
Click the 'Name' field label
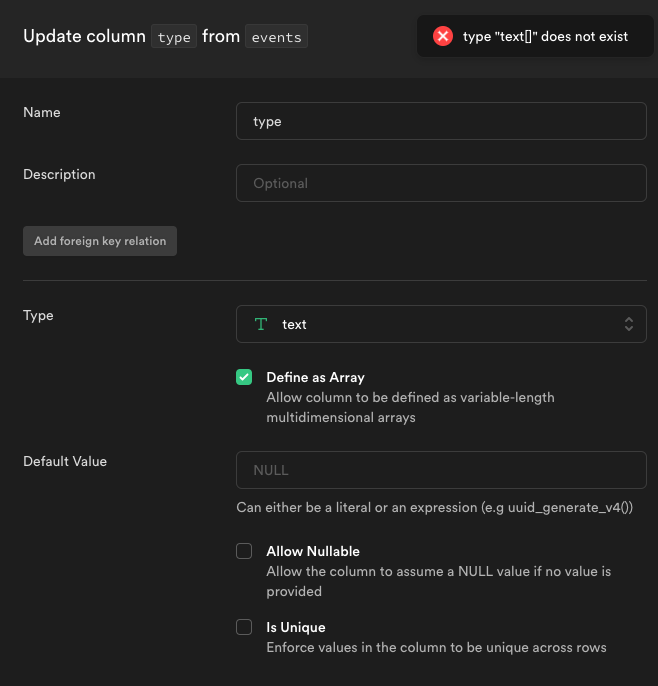tap(42, 112)
